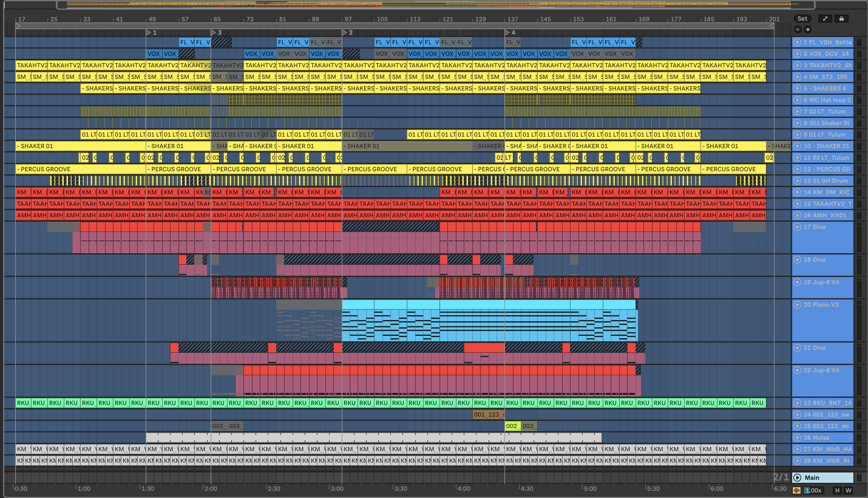This screenshot has width=868, height=498.
Task: Click unfold icon of track 15 TAKAHTV2_T
Action: point(797,204)
